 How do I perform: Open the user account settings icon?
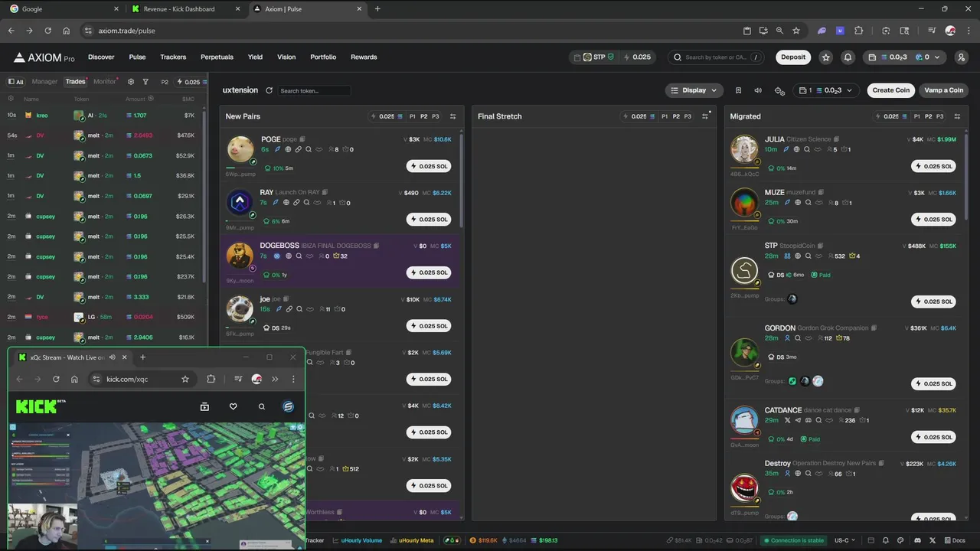click(961, 57)
